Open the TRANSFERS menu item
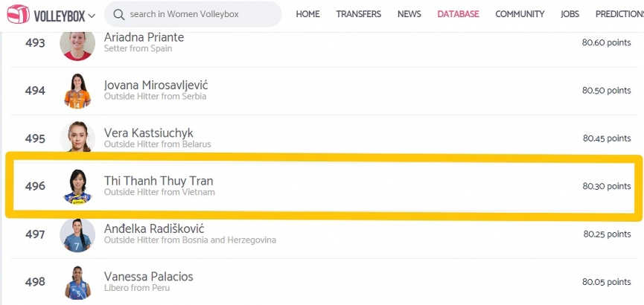This screenshot has height=305, width=644. coord(359,14)
